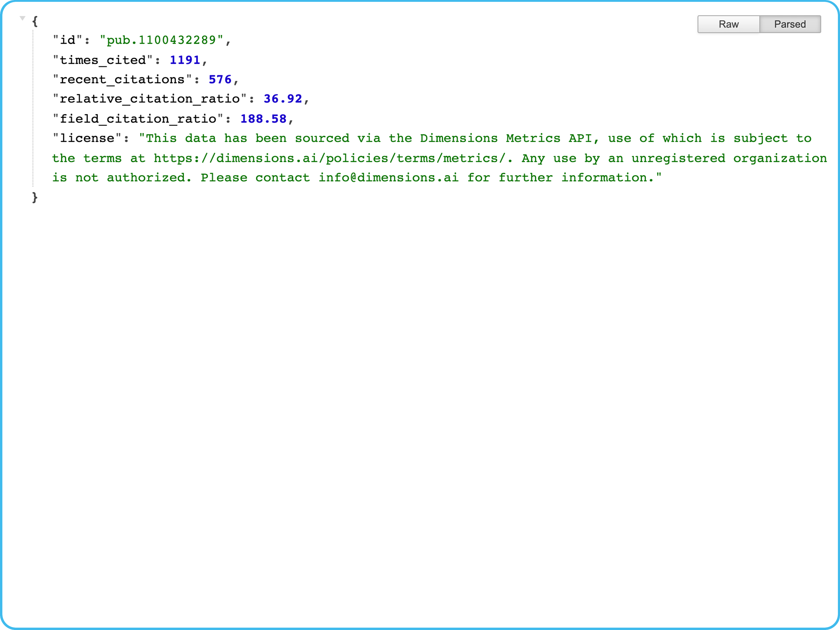Click the "field_citation_ratio" key
This screenshot has width=840, height=630.
tap(138, 119)
